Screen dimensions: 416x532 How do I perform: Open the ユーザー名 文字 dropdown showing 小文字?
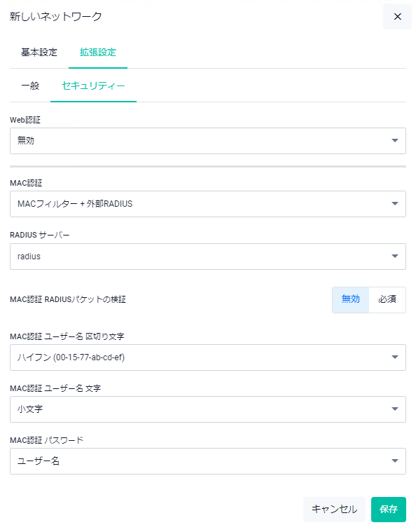(208, 409)
